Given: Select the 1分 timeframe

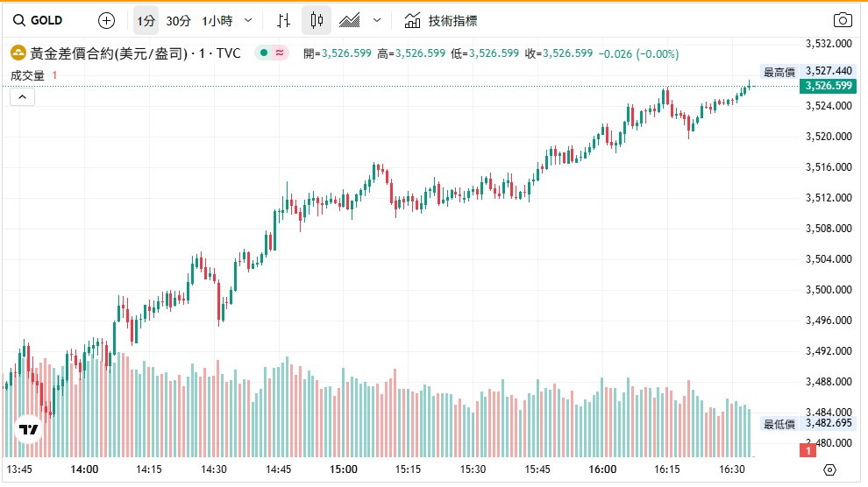Looking at the screenshot, I should tap(146, 20).
